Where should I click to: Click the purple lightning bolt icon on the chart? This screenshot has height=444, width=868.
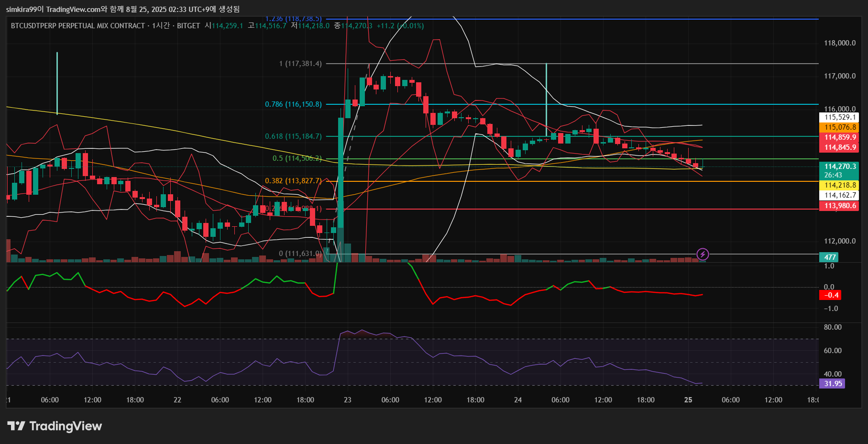pyautogui.click(x=702, y=254)
